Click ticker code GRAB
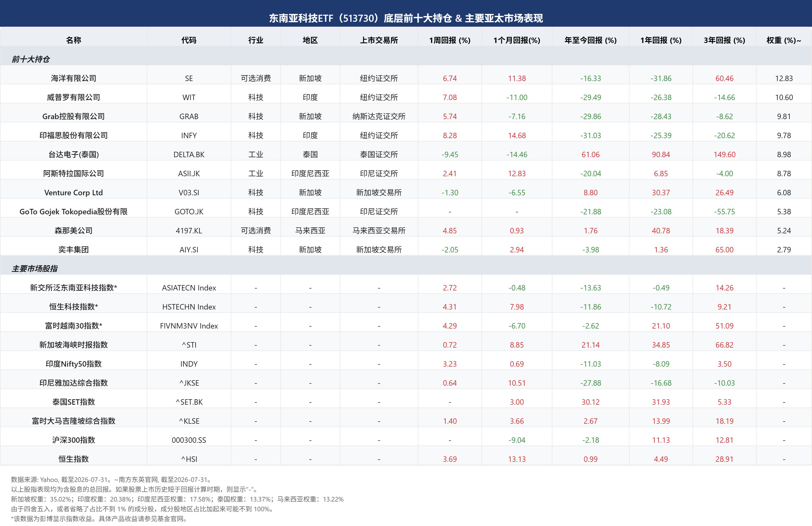The width and height of the screenshot is (812, 526). tap(189, 117)
